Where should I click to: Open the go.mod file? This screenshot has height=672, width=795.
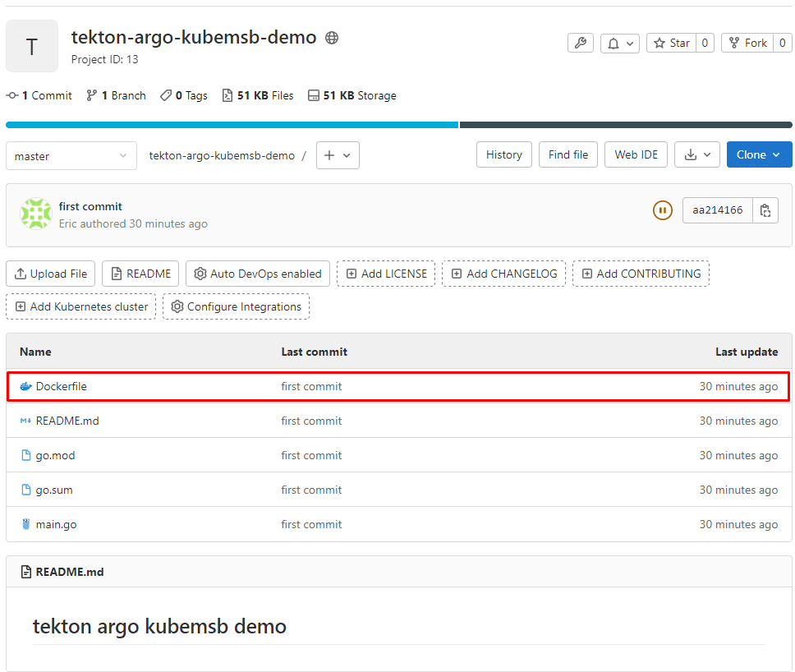[x=55, y=455]
